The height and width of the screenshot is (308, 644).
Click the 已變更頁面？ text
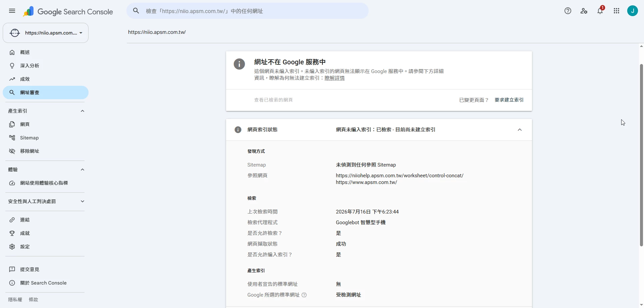pyautogui.click(x=474, y=100)
